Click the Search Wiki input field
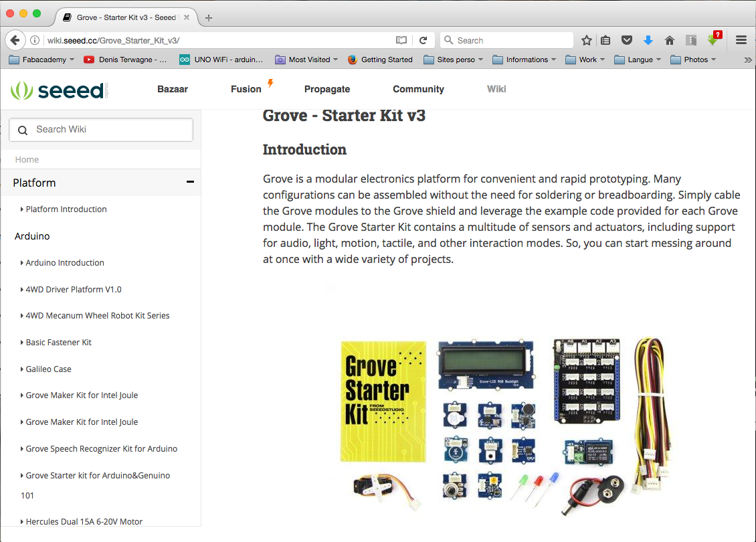Image resolution: width=756 pixels, height=542 pixels. click(101, 130)
